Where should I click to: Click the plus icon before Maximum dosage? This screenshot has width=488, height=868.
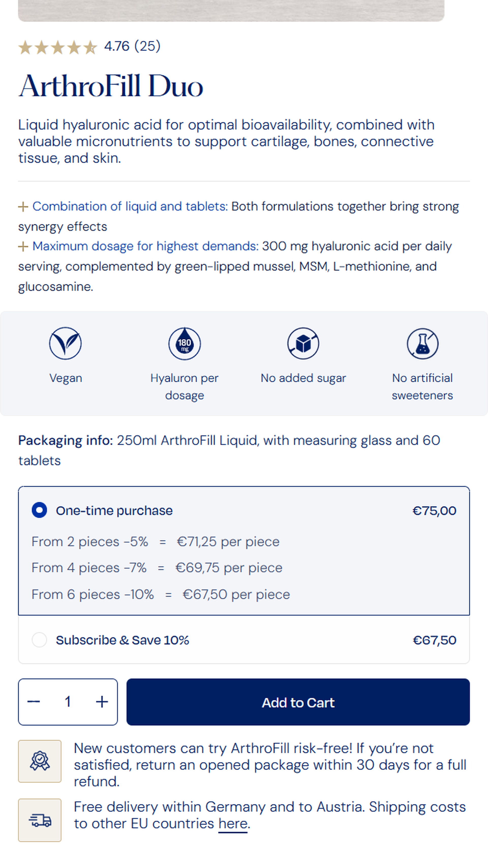point(23,246)
